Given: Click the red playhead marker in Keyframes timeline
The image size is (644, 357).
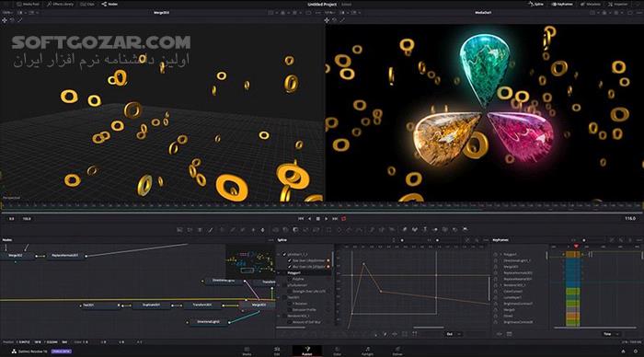Looking at the screenshot, I should tap(576, 246).
